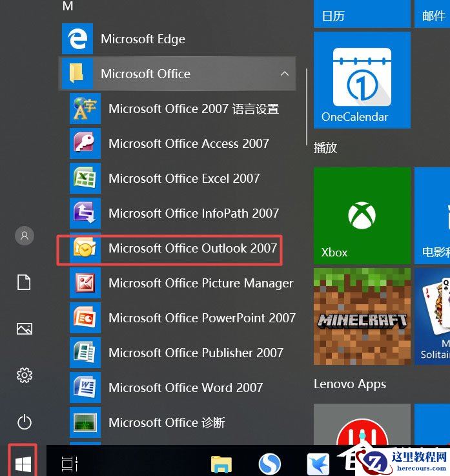Open Pictures from the left rail
This screenshot has height=476, width=450.
click(x=25, y=329)
